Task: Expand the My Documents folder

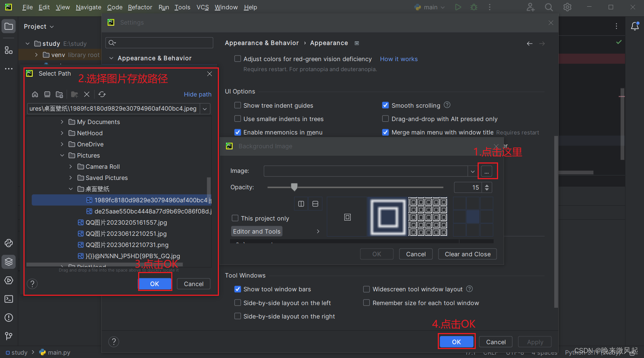Action: pyautogui.click(x=62, y=122)
